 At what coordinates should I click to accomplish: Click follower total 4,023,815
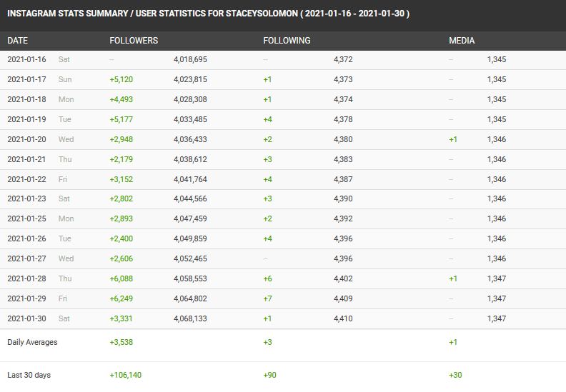[190, 79]
